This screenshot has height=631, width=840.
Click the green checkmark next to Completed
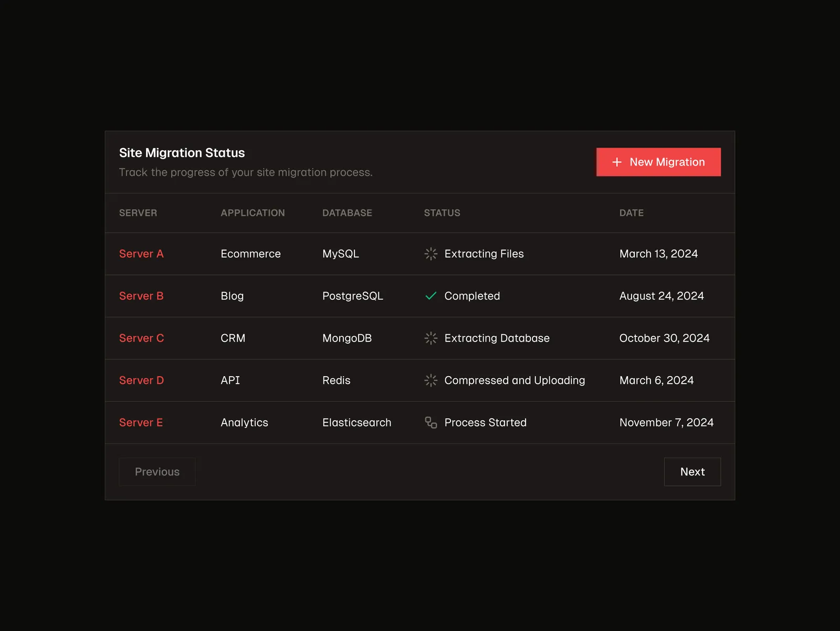pos(430,296)
